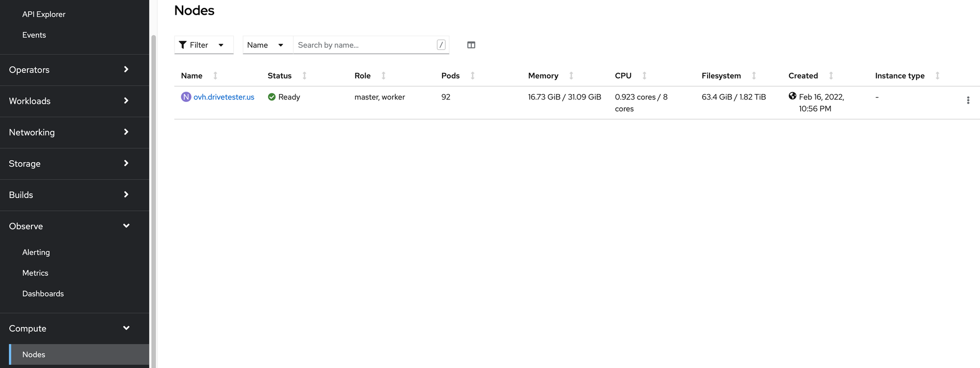Screen dimensions: 980x368
Task: Sort by Status column arrows
Action: coord(304,75)
